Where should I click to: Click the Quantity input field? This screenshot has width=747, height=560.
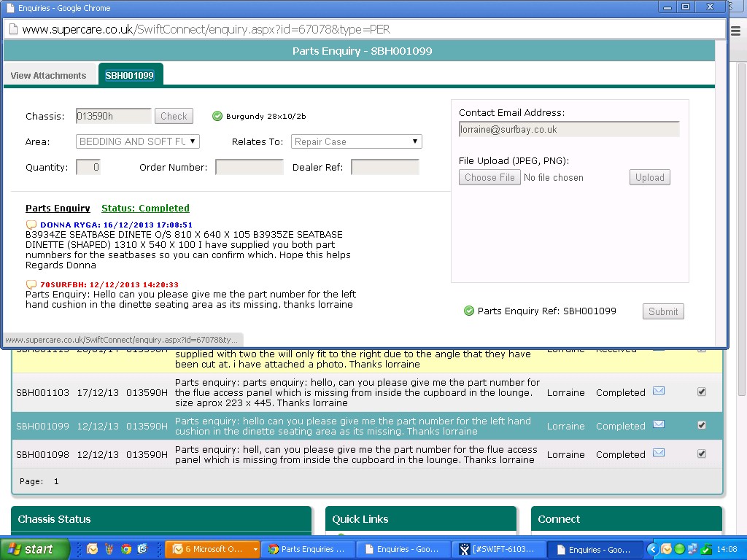click(x=88, y=167)
